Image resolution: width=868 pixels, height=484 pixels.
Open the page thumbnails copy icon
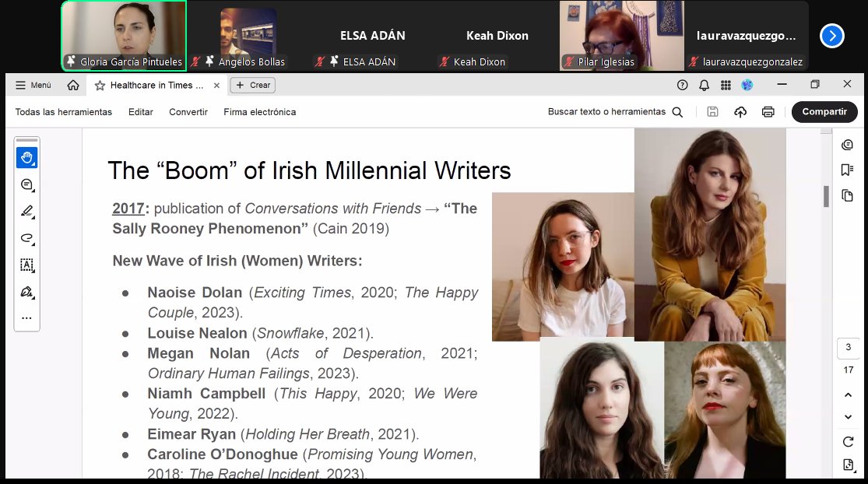tap(847, 195)
